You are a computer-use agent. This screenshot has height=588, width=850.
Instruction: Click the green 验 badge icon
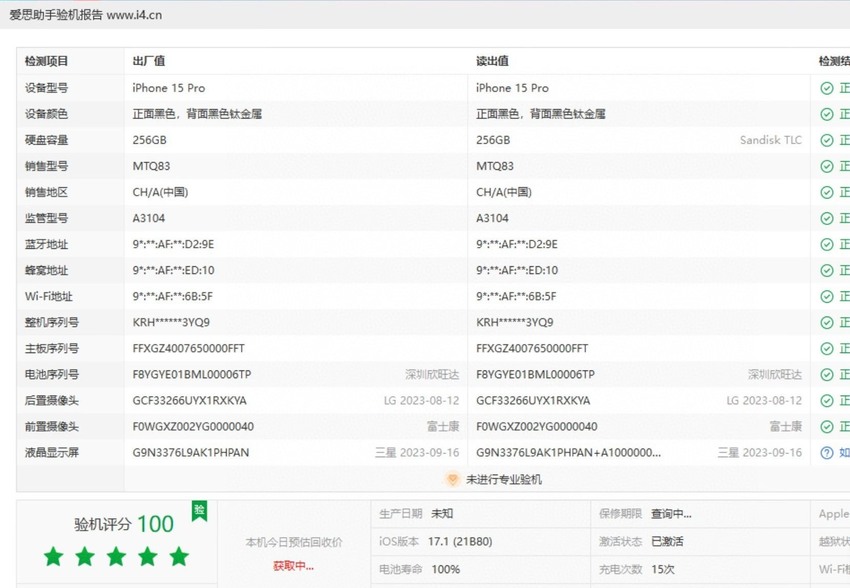(x=199, y=511)
